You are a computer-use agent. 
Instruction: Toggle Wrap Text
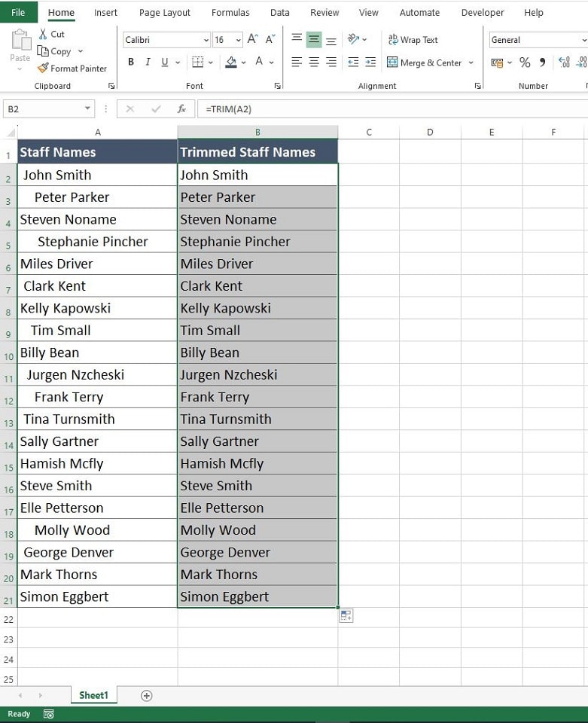pos(413,40)
